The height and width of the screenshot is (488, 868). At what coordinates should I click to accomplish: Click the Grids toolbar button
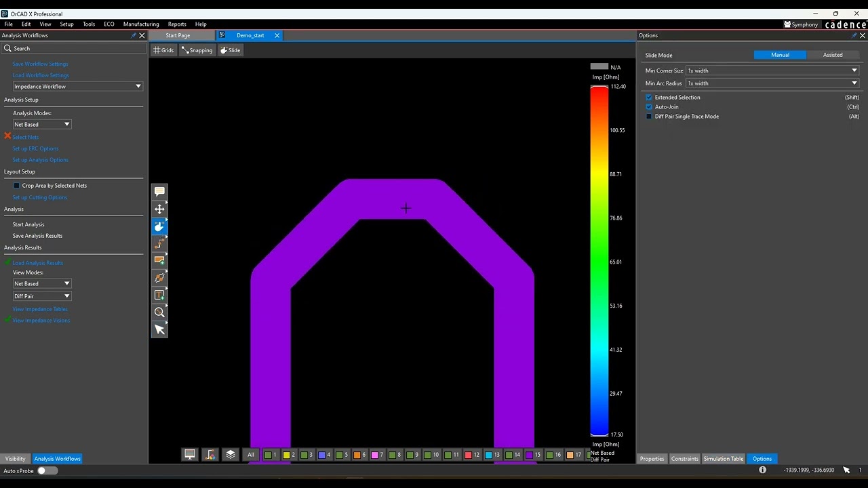click(x=163, y=50)
